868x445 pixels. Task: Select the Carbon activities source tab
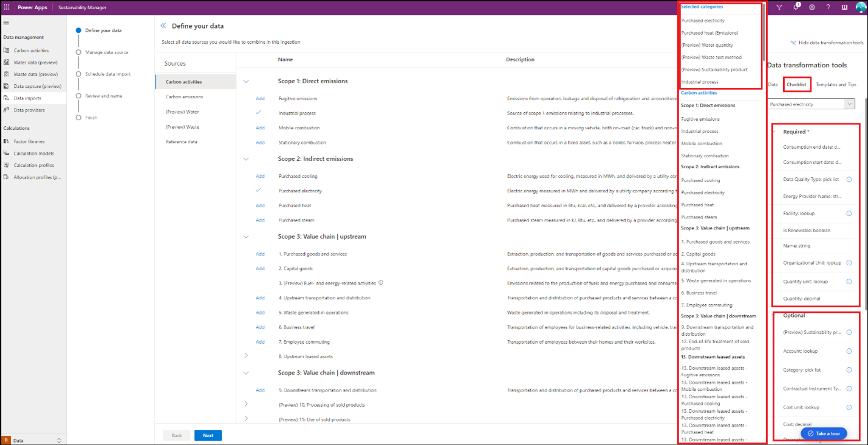tap(196, 82)
